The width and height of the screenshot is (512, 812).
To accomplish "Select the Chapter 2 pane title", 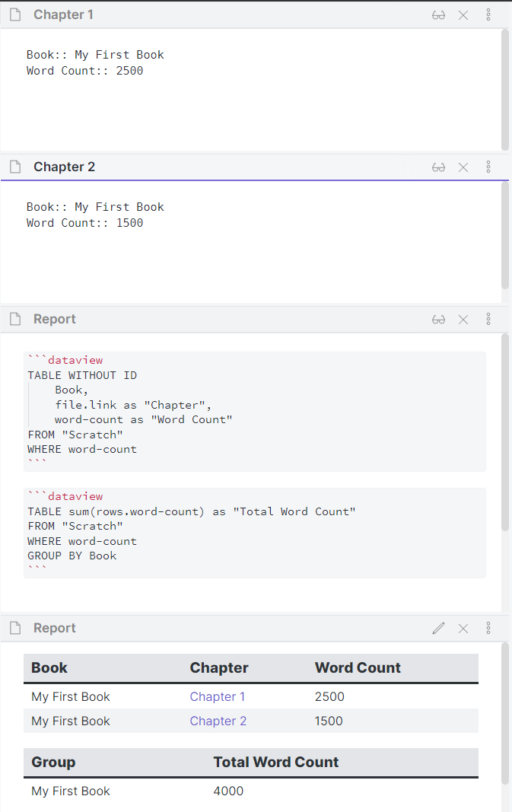I will coord(64,167).
